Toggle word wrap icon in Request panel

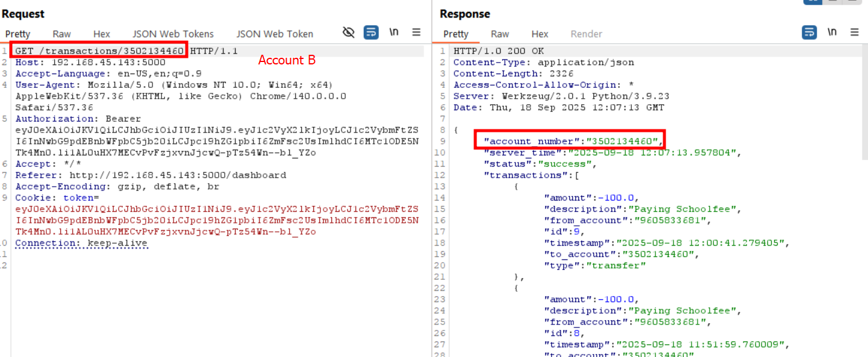371,33
